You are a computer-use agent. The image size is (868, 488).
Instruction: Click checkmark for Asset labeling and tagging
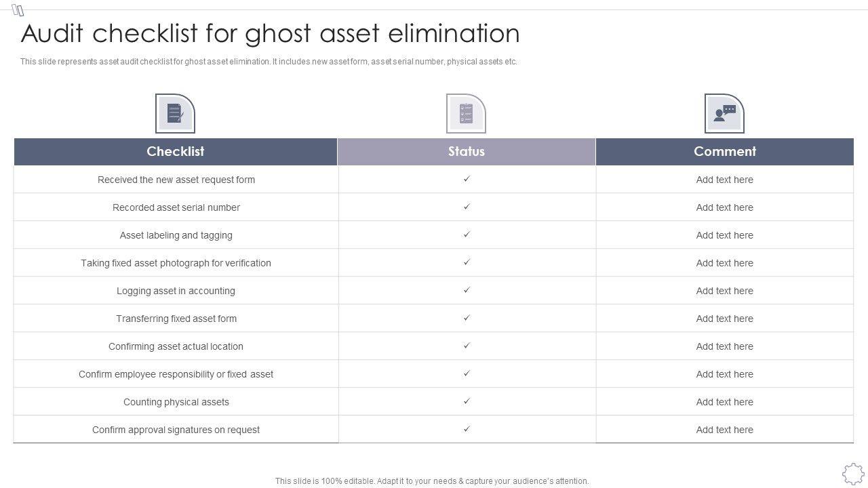pos(467,235)
